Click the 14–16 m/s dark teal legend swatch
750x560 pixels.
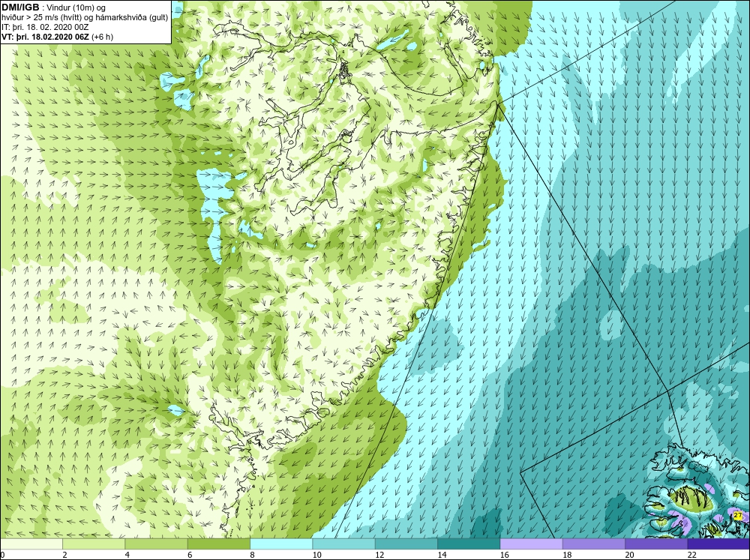469,544
